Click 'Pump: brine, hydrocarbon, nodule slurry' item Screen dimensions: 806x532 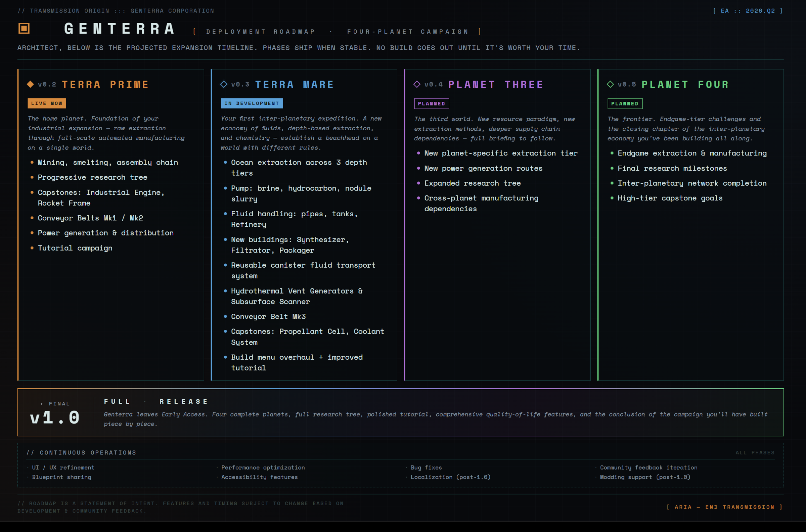click(x=301, y=194)
